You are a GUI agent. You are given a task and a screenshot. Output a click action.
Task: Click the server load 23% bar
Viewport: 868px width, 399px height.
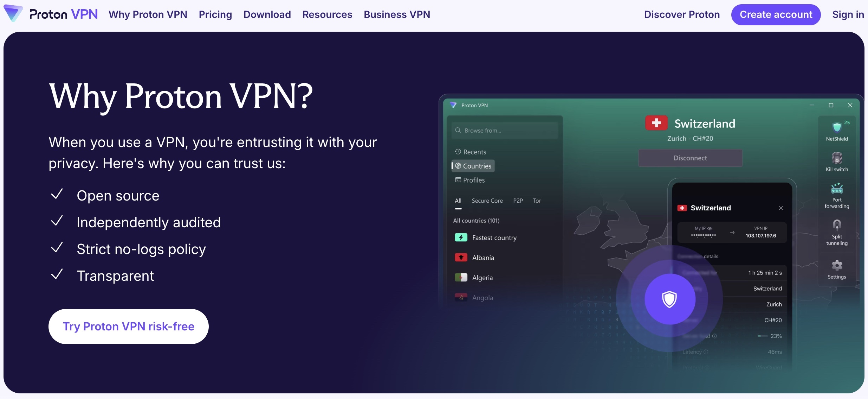click(762, 336)
